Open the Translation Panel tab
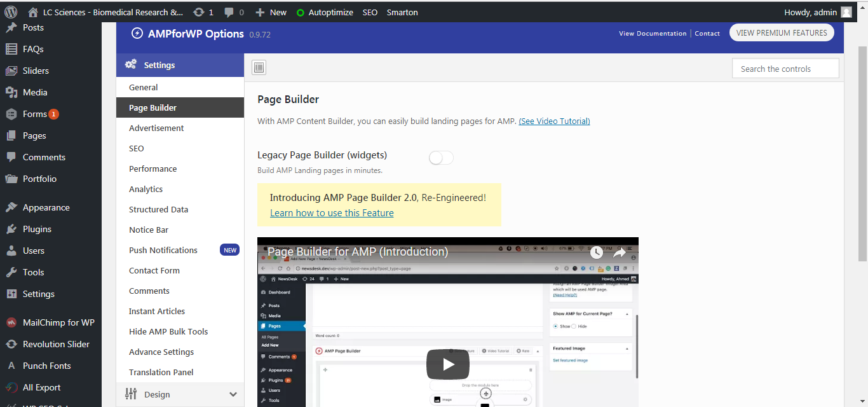The height and width of the screenshot is (407, 868). [x=180, y=372]
